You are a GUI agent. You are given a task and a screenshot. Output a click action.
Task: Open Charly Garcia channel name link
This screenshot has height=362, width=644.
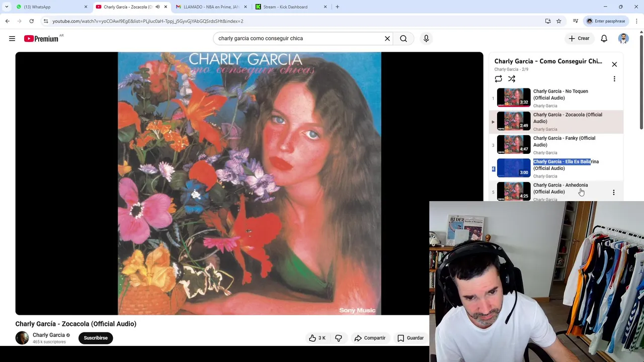pyautogui.click(x=49, y=335)
